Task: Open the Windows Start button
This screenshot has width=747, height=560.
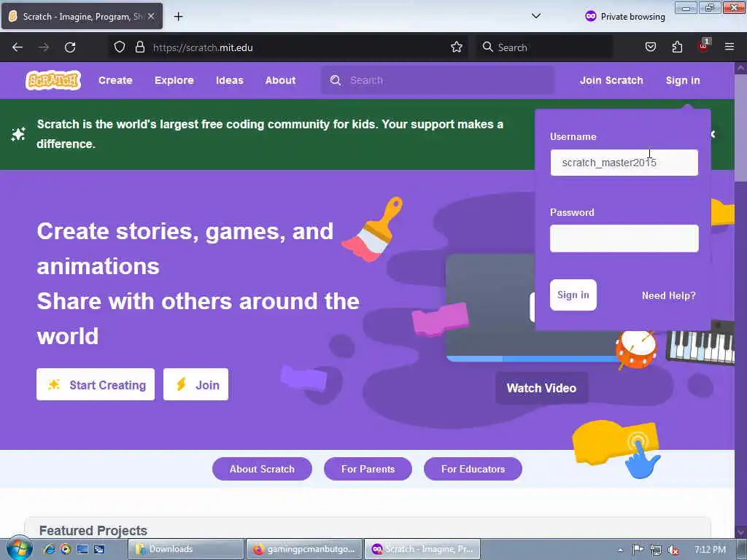Action: click(19, 548)
